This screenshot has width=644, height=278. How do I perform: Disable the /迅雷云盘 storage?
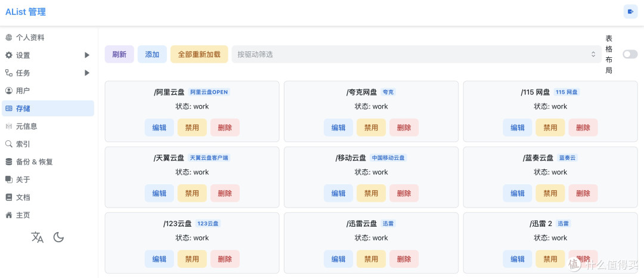point(371,259)
